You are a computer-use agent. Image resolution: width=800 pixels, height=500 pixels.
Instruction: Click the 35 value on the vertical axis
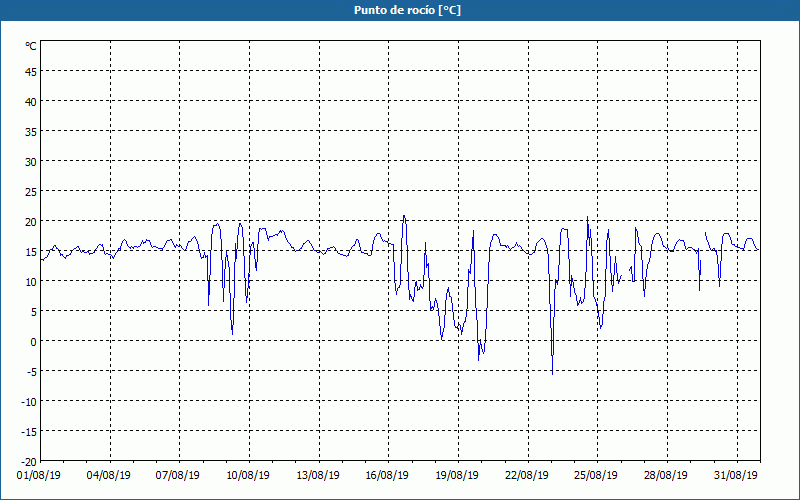(31, 132)
